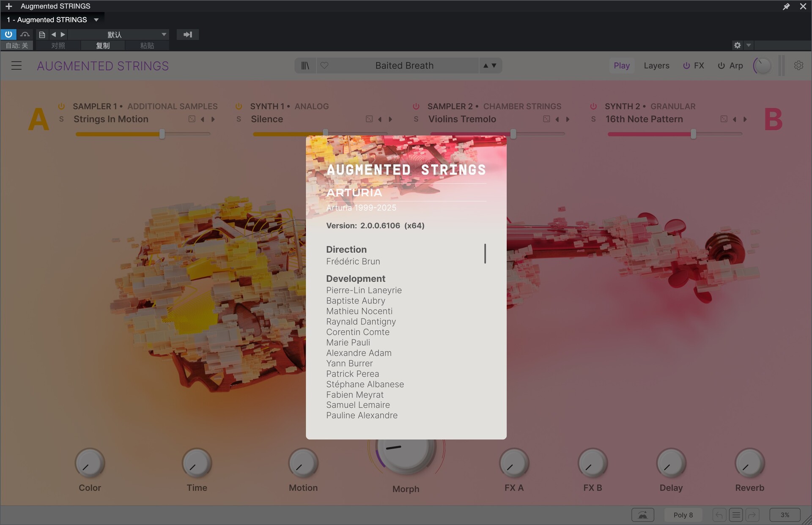Pin the plugin window
This screenshot has height=525, width=812.
coord(786,6)
